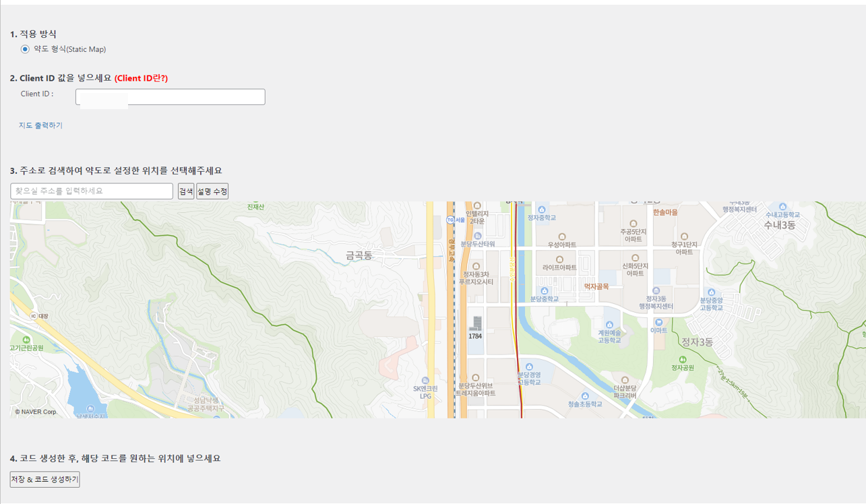Click the 진재산 mountain label

point(255,207)
